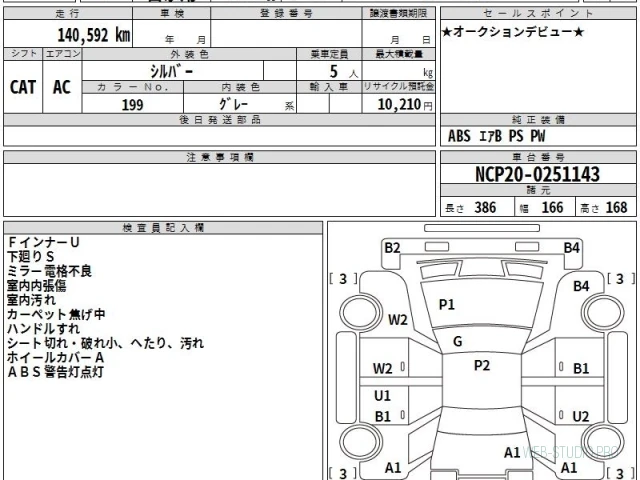640x480 pixels.
Task: Click the セールスポイント header
Action: coord(538,13)
